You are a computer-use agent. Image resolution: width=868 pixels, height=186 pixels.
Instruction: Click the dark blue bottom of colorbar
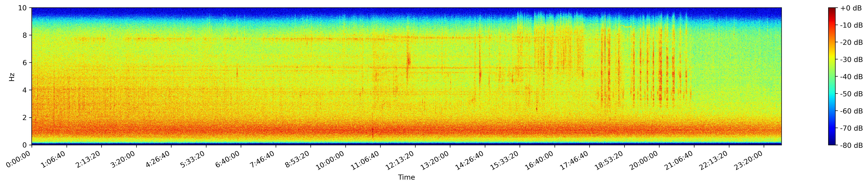point(832,143)
